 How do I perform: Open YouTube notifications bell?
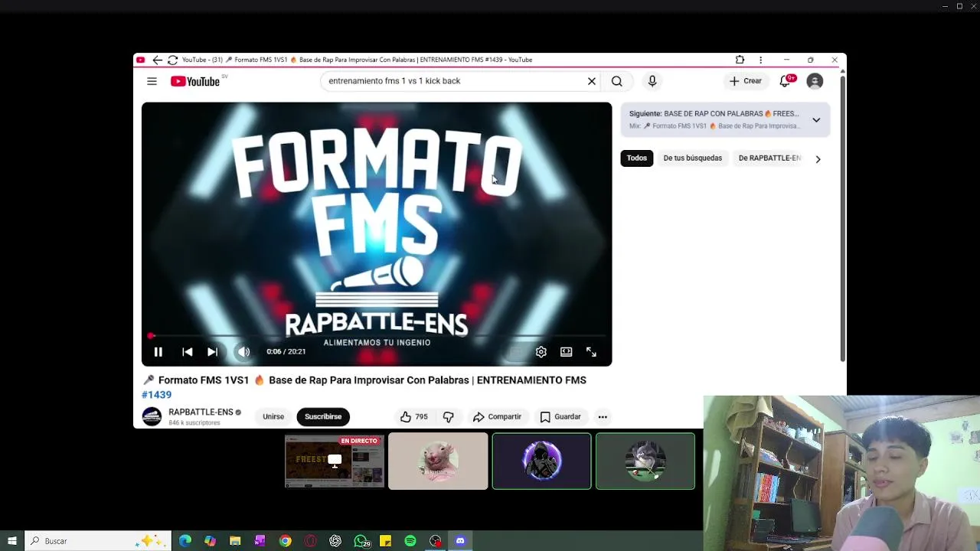pyautogui.click(x=786, y=81)
